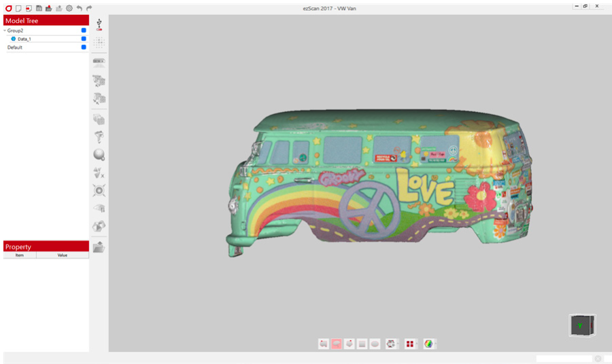Select the rectangle selection tool

coord(362,344)
